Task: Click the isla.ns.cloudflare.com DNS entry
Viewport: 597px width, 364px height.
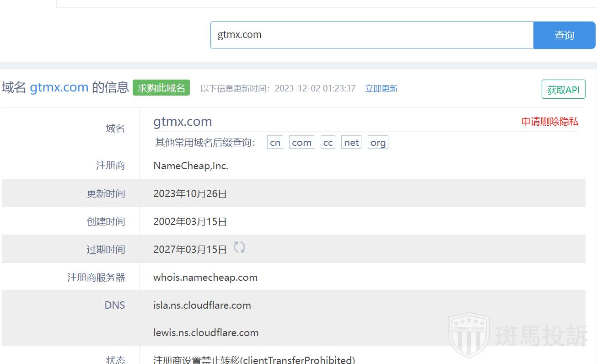Action: [202, 305]
